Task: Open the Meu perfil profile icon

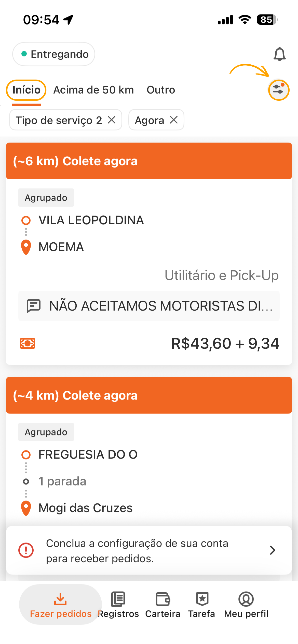Action: point(246,599)
